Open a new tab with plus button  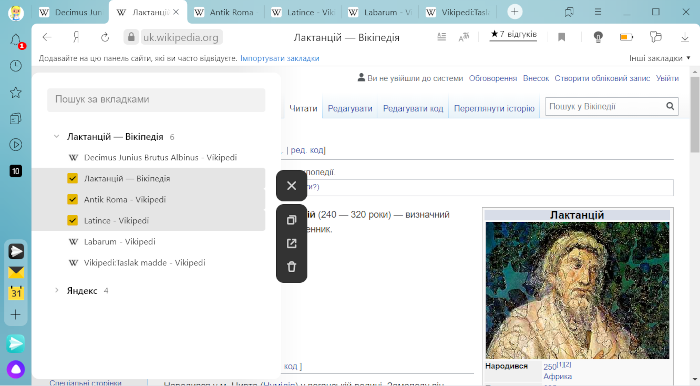tap(514, 12)
